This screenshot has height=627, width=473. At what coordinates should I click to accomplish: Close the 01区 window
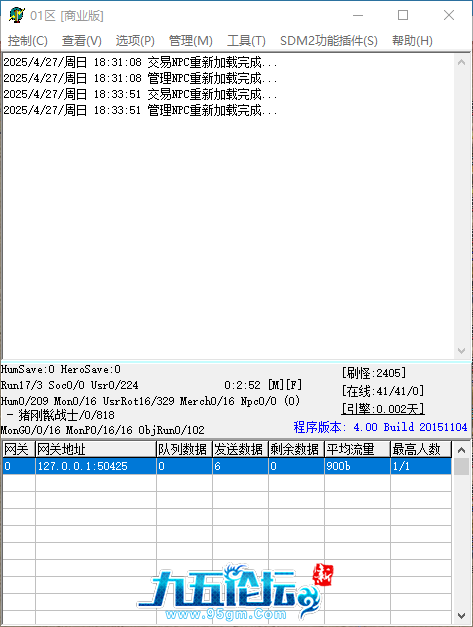click(x=449, y=15)
